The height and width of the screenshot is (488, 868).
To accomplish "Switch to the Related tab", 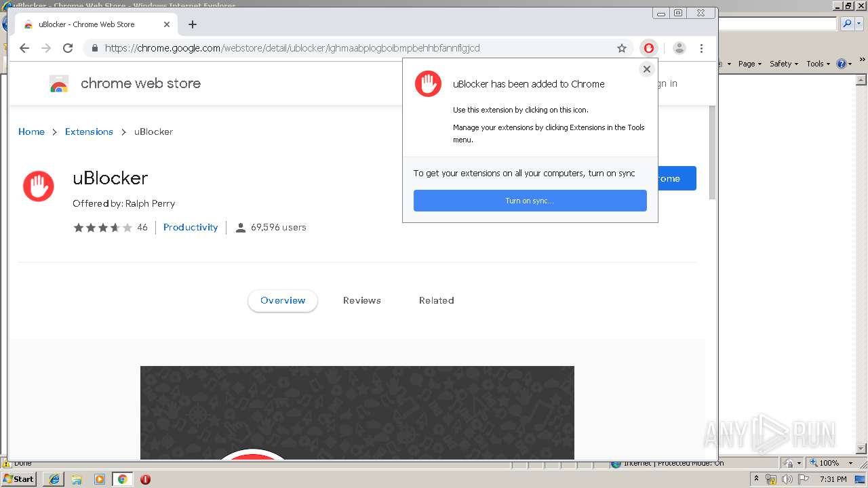I will 436,300.
